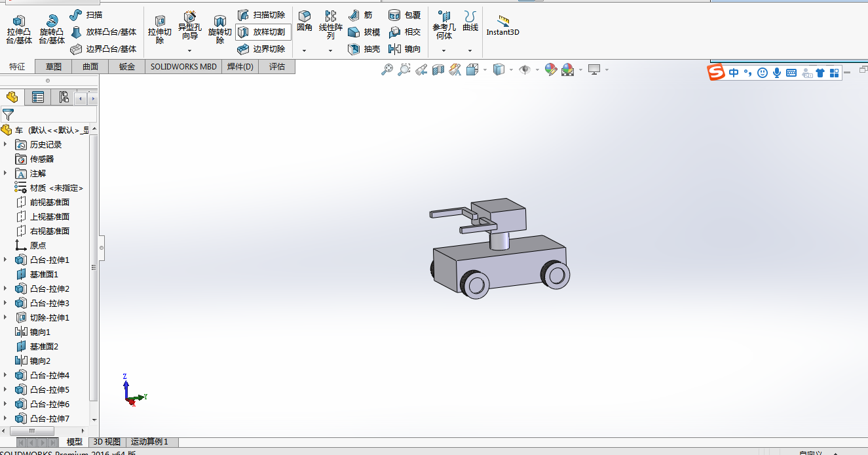Click the 曲线 curves tool
Image resolution: width=868 pixels, height=455 pixels.
(x=470, y=21)
